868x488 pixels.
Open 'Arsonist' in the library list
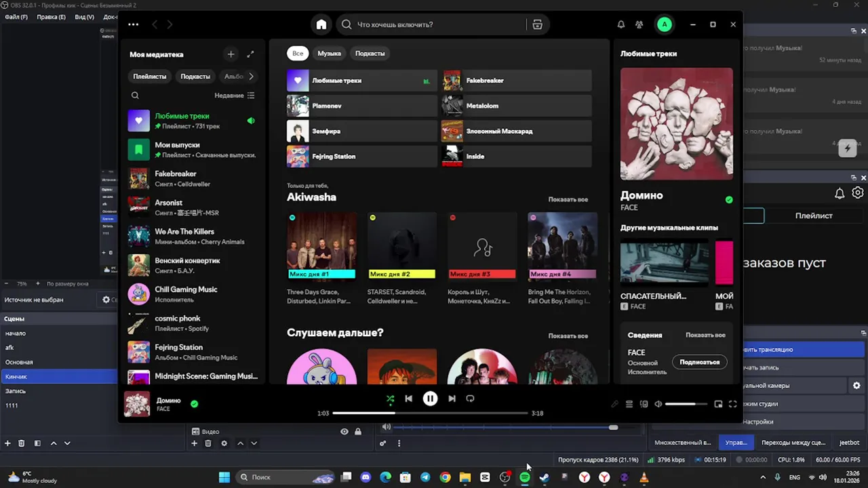point(191,207)
